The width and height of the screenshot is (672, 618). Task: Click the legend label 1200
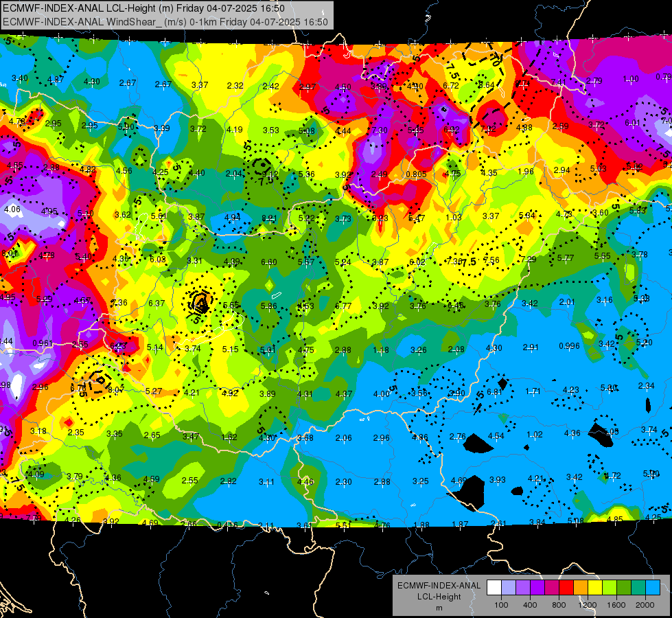tap(587, 605)
